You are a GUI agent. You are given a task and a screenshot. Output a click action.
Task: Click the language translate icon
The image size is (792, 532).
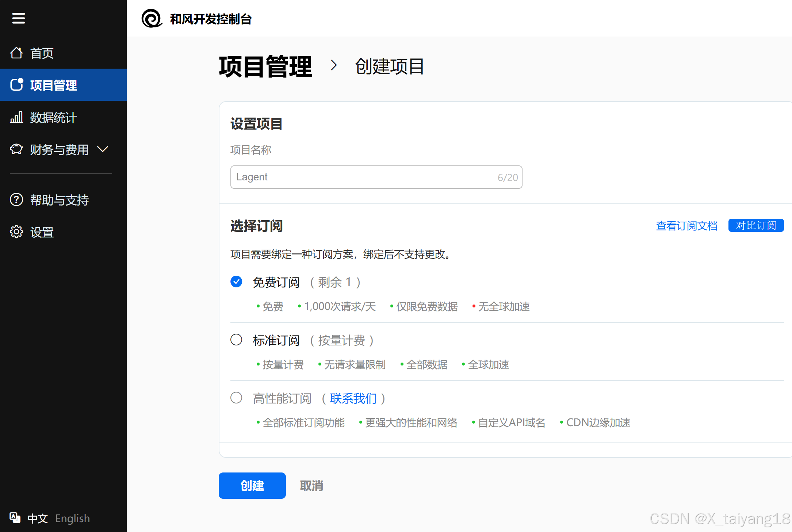(15, 518)
